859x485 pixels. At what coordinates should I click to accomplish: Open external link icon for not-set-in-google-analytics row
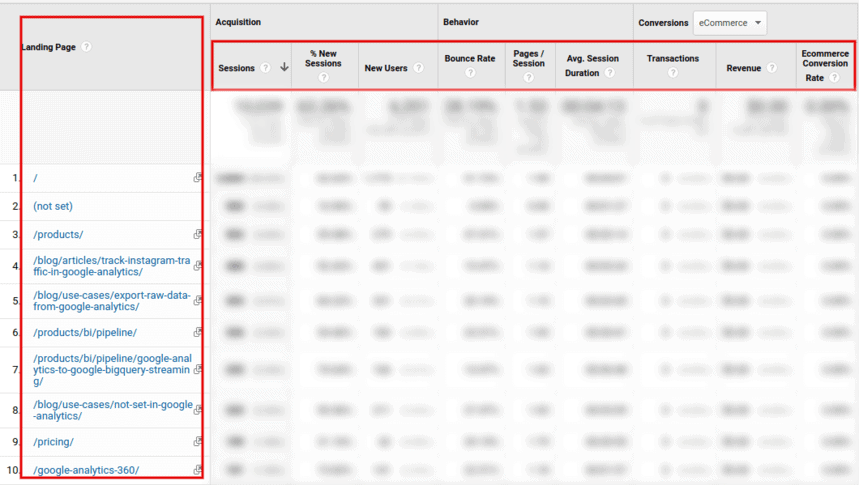pyautogui.click(x=198, y=410)
